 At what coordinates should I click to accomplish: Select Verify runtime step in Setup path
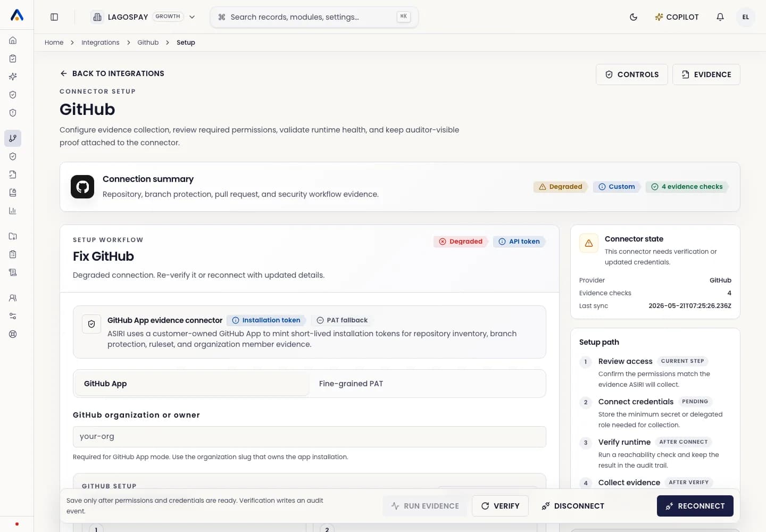coord(655,453)
